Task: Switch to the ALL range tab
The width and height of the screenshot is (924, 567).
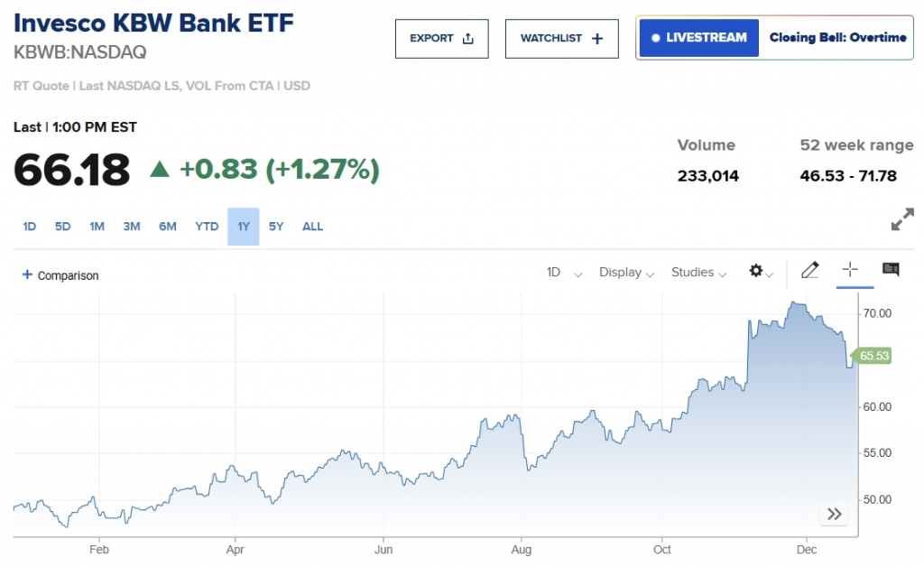Action: pyautogui.click(x=312, y=227)
